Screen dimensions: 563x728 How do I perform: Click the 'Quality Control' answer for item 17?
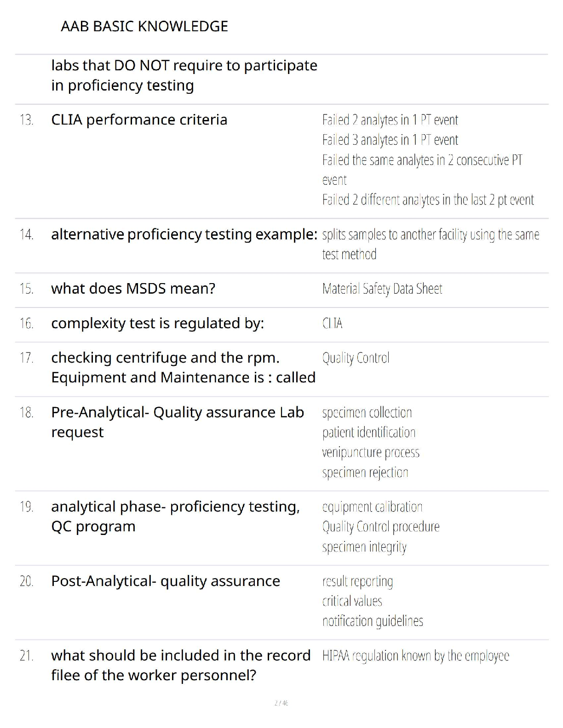pyautogui.click(x=356, y=358)
